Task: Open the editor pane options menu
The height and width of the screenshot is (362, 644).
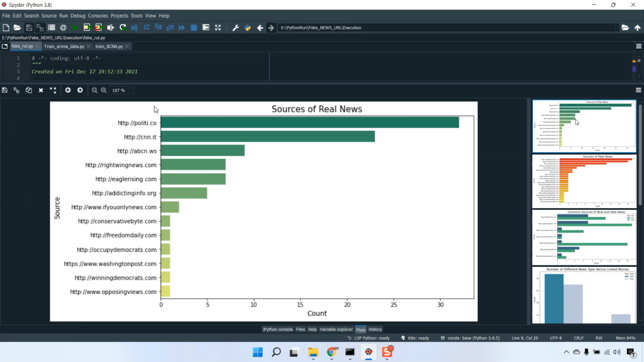Action: point(638,46)
